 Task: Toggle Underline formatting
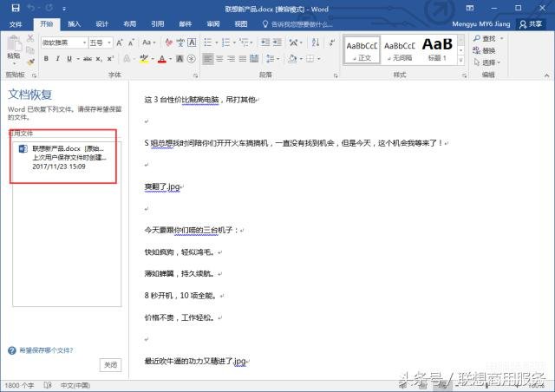(x=69, y=58)
